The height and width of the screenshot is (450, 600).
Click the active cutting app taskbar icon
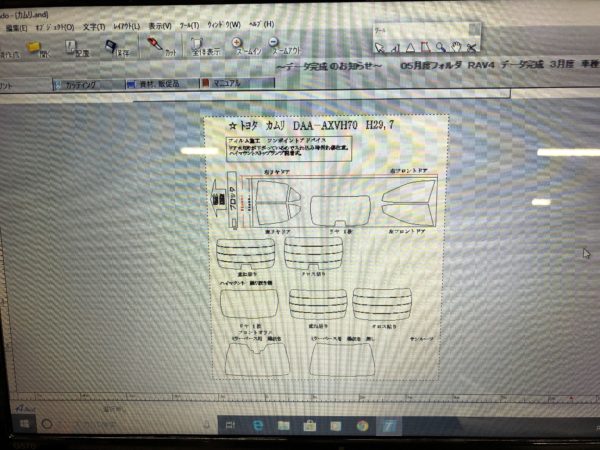coord(388,426)
